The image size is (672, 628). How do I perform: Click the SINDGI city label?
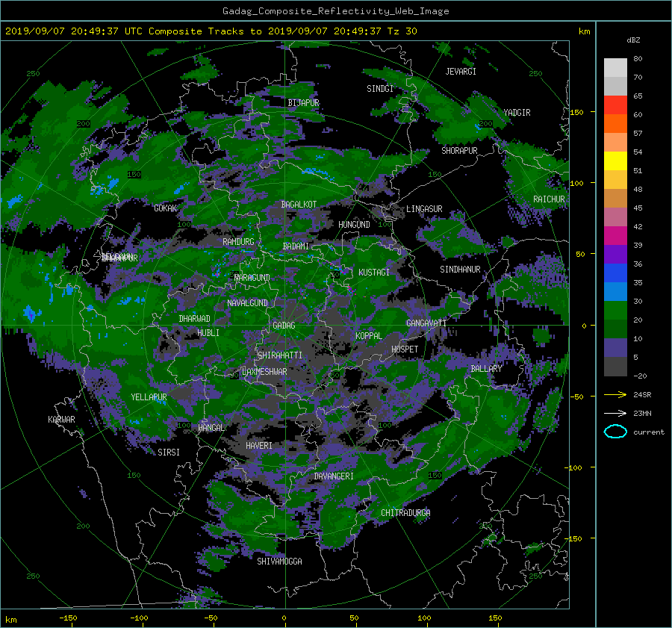click(380, 89)
